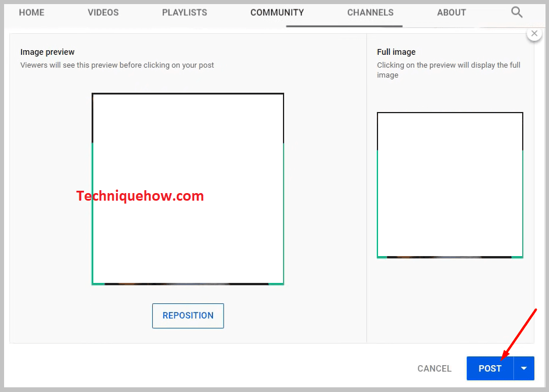Open the channel search magnifier icon
Screen dimensions: 549x392
(517, 12)
